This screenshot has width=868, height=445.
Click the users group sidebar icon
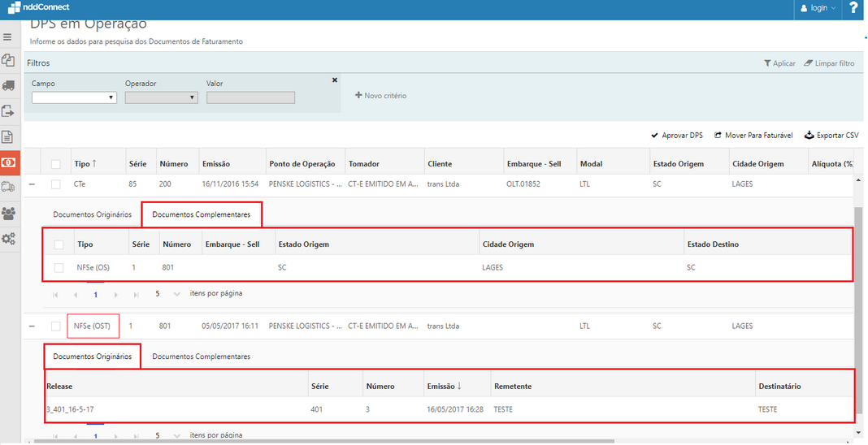click(8, 214)
